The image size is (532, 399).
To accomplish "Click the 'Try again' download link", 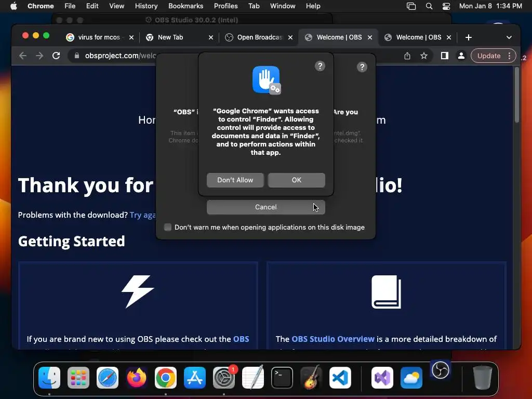I will pos(142,215).
